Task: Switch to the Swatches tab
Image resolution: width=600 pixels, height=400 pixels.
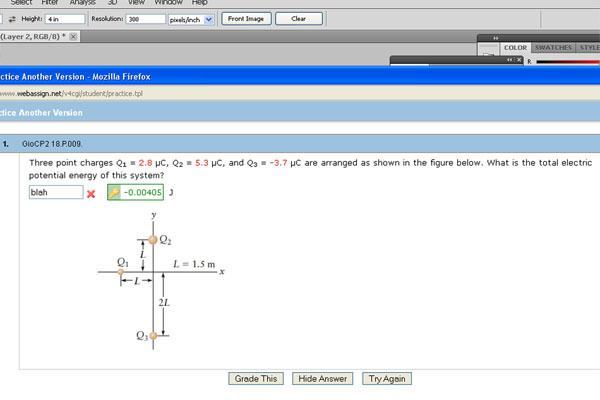Action: [553, 48]
